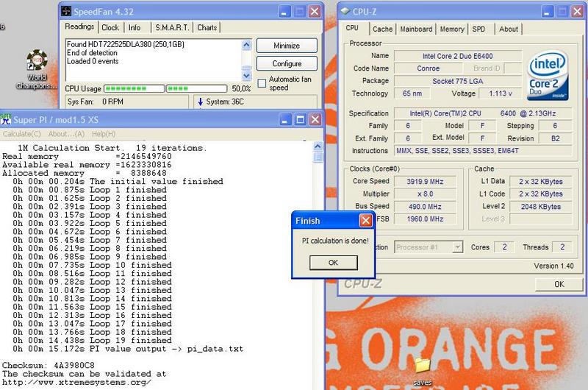
Task: Confirm OK in the Finish dialog
Action: pos(334,263)
